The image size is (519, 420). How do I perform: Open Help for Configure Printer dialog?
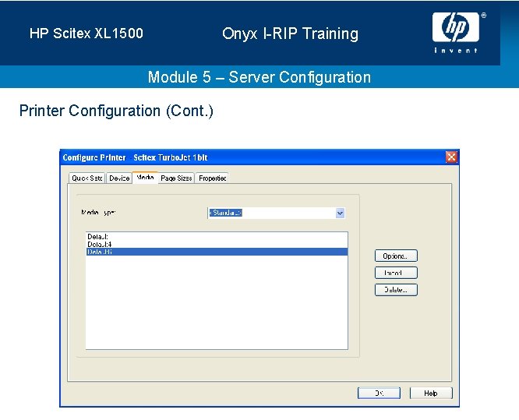coord(431,394)
